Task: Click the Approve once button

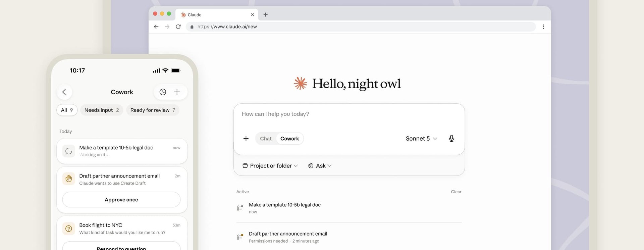Action: point(121,200)
